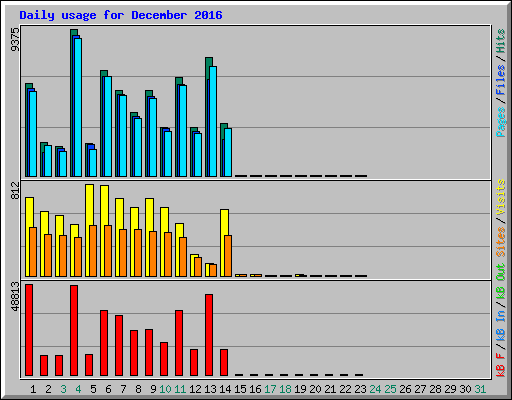Click x-axis day label 21
Viewport: 512px width, 400px height.
330,389
